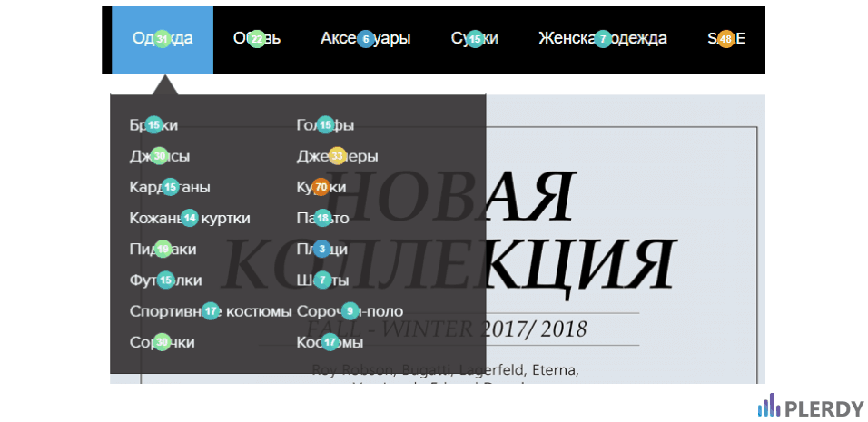The image size is (868, 422).
Task: Select Гольфы in the dropdown
Action: point(325,125)
